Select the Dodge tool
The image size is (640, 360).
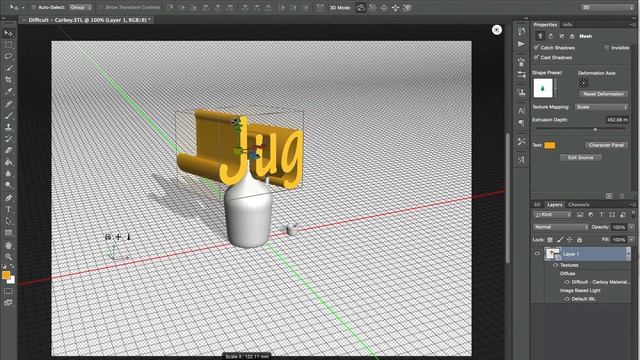[9, 185]
